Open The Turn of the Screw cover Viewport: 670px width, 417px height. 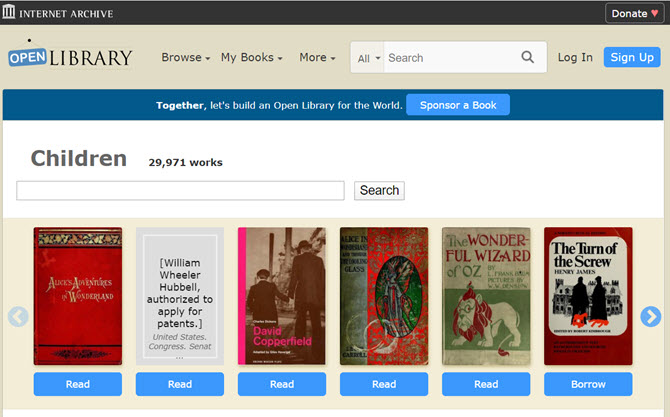tap(588, 296)
